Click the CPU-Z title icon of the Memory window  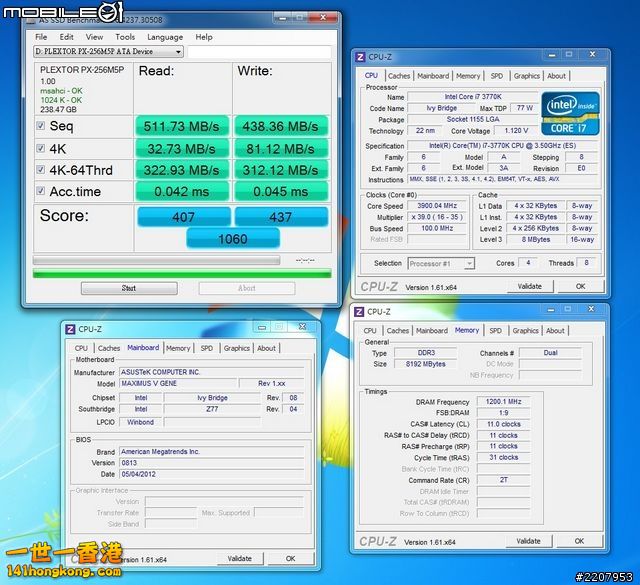point(360,313)
